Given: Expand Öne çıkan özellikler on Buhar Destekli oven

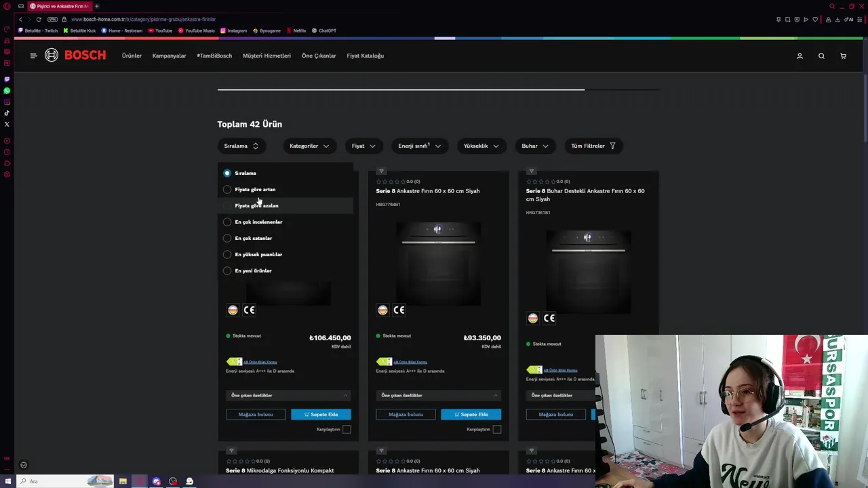Looking at the screenshot, I should [561, 395].
